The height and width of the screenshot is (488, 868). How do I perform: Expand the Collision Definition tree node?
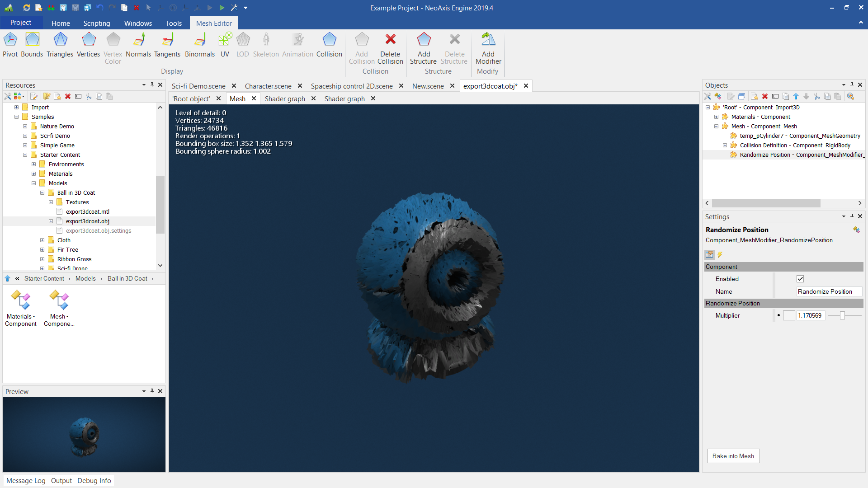725,145
